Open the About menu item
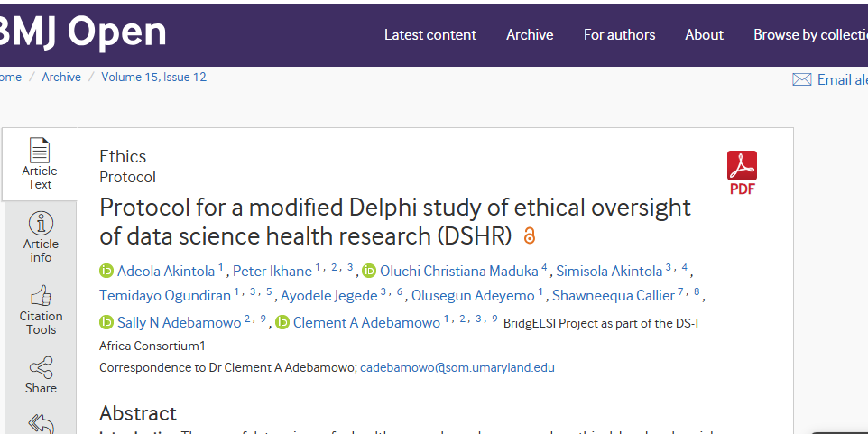Image resolution: width=868 pixels, height=434 pixels. coord(704,35)
